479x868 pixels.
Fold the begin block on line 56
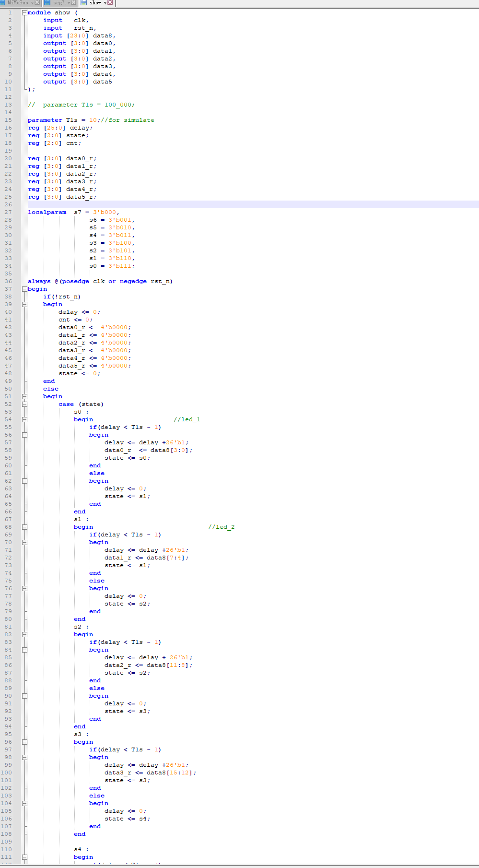24,435
